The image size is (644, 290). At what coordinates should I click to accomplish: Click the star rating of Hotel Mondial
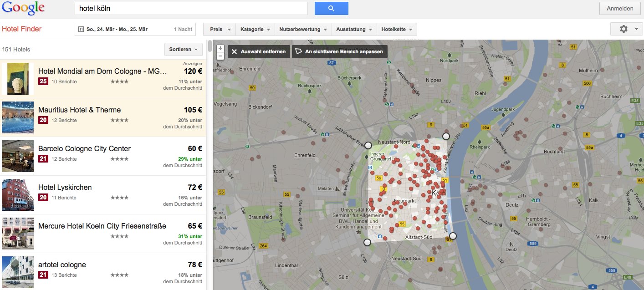[x=119, y=81]
